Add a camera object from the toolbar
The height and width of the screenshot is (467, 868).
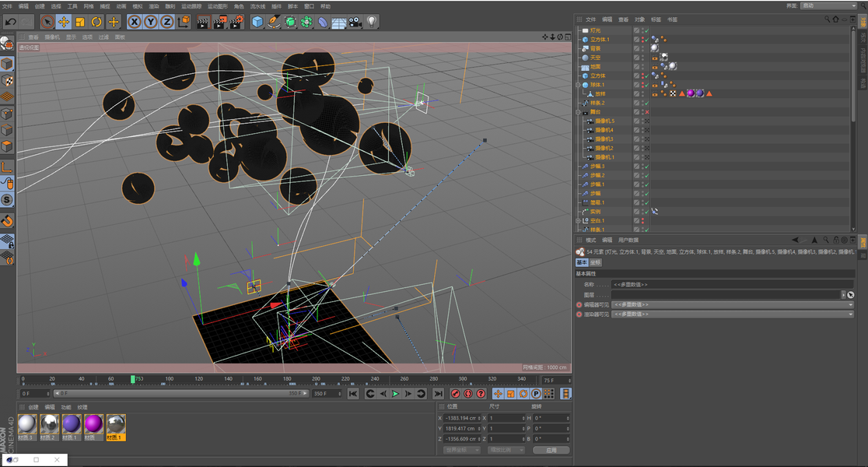pyautogui.click(x=355, y=22)
